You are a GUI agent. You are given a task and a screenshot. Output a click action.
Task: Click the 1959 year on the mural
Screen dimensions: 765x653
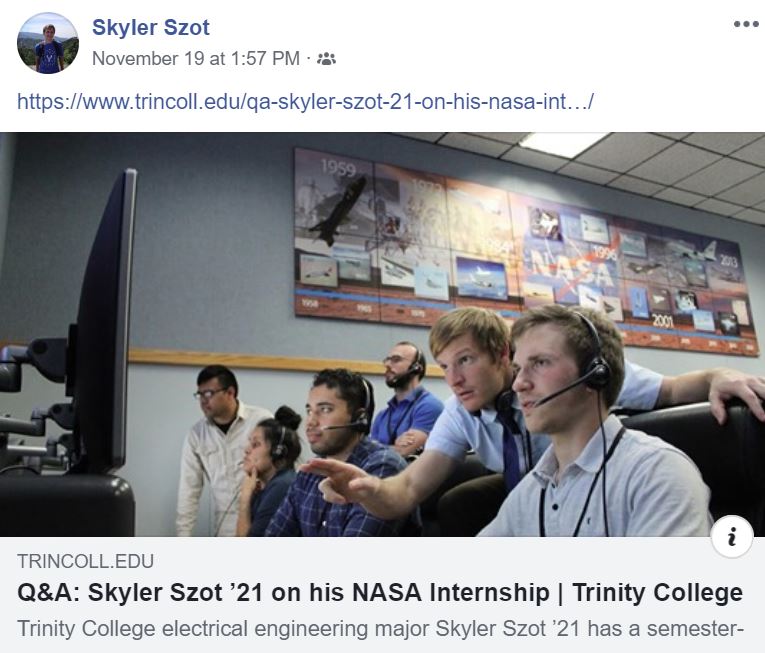(338, 168)
